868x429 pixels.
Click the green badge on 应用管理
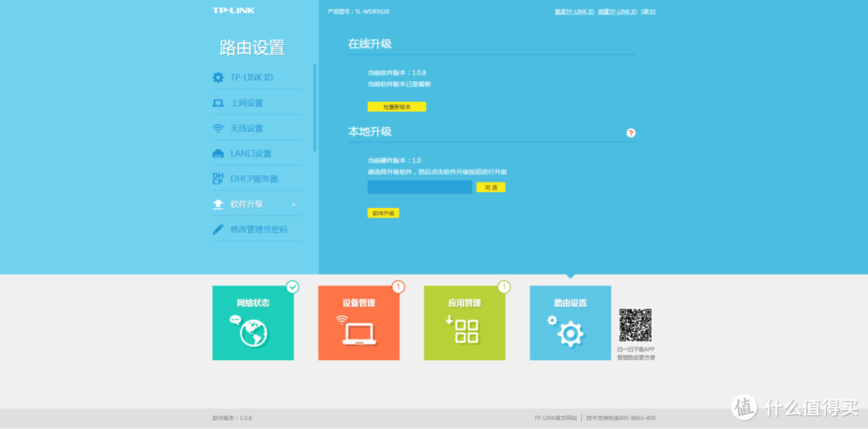504,287
